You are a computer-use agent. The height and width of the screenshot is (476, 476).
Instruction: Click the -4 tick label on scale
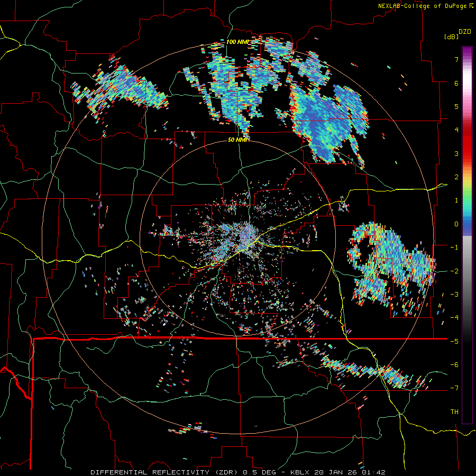click(454, 318)
